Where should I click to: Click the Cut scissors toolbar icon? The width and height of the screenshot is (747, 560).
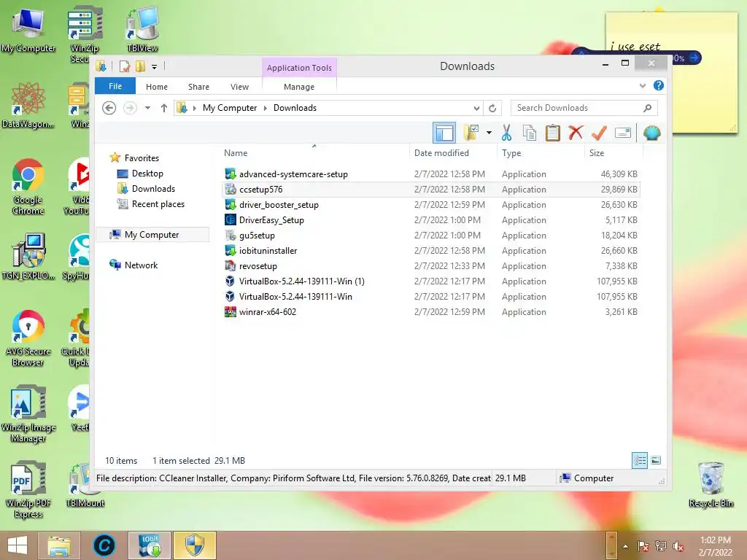[x=506, y=133]
